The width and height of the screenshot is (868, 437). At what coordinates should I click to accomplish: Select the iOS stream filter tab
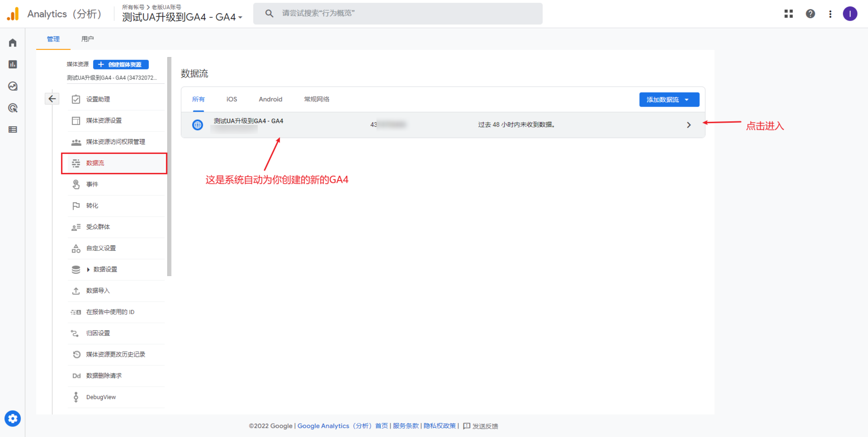pyautogui.click(x=232, y=99)
